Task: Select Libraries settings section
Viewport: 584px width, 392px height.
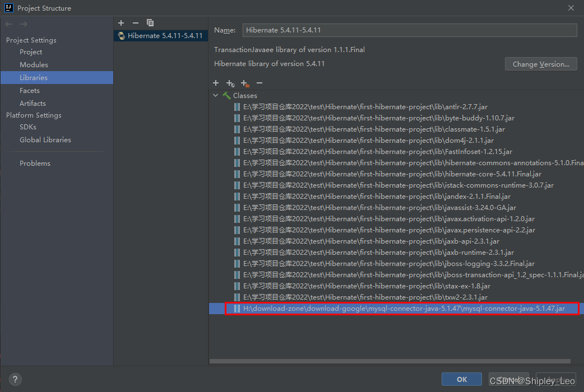Action: tap(57, 77)
